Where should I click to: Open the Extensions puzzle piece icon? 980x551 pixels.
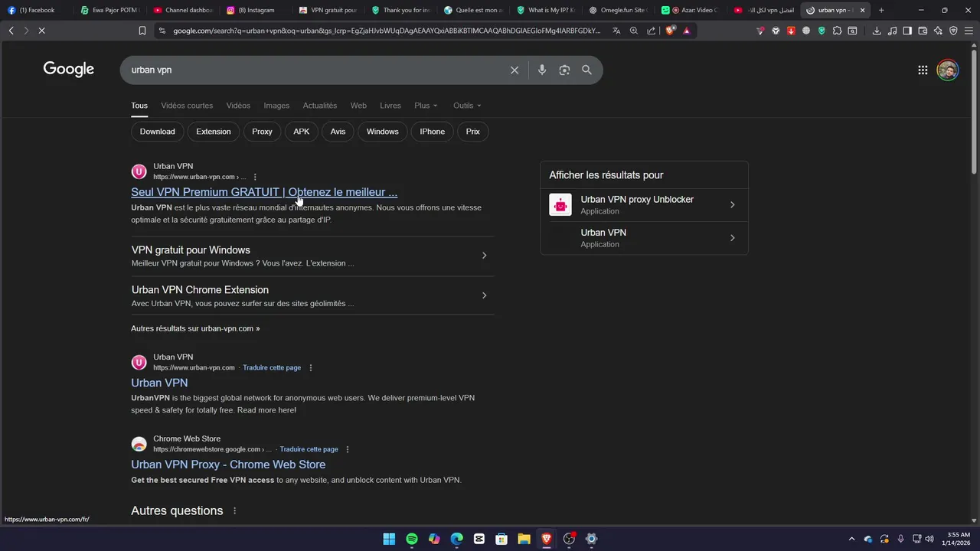(837, 31)
